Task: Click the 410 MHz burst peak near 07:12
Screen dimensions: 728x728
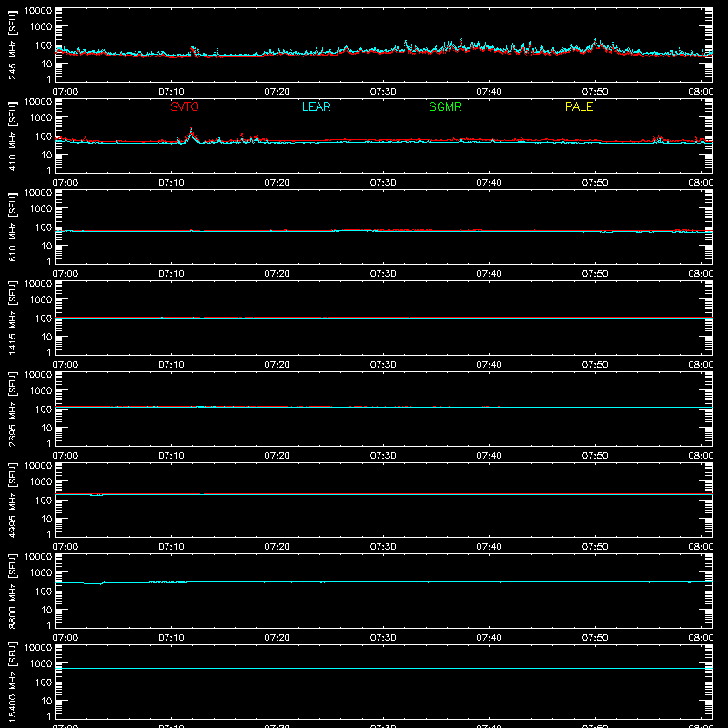Action: coord(191,135)
